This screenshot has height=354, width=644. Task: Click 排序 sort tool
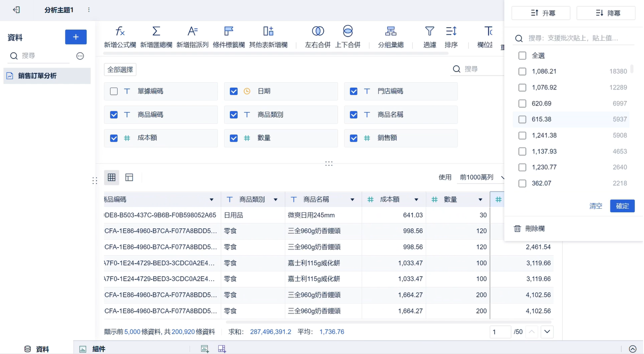451,37
